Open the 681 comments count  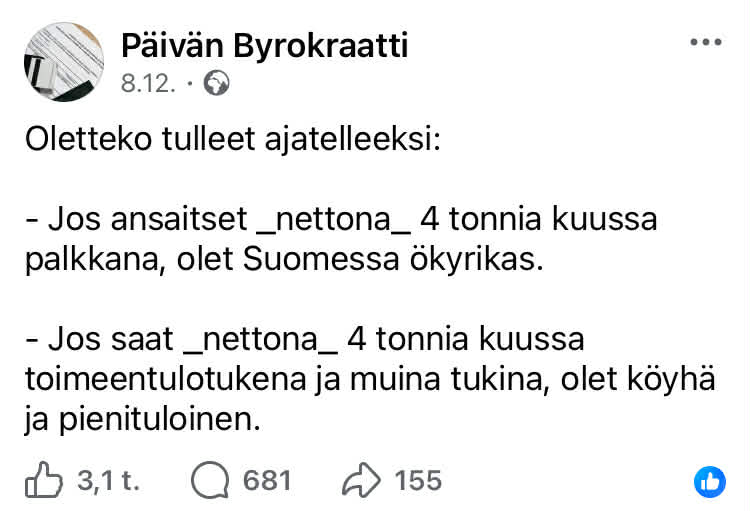tap(267, 481)
